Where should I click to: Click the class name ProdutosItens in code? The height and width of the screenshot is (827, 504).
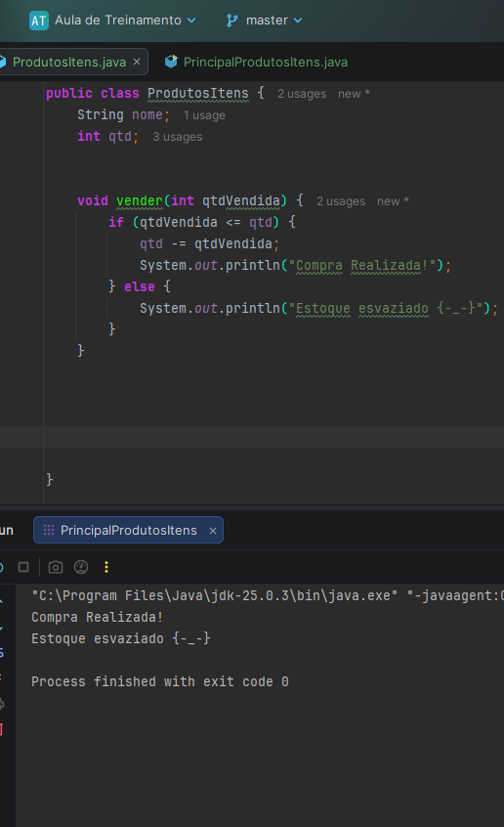point(197,94)
